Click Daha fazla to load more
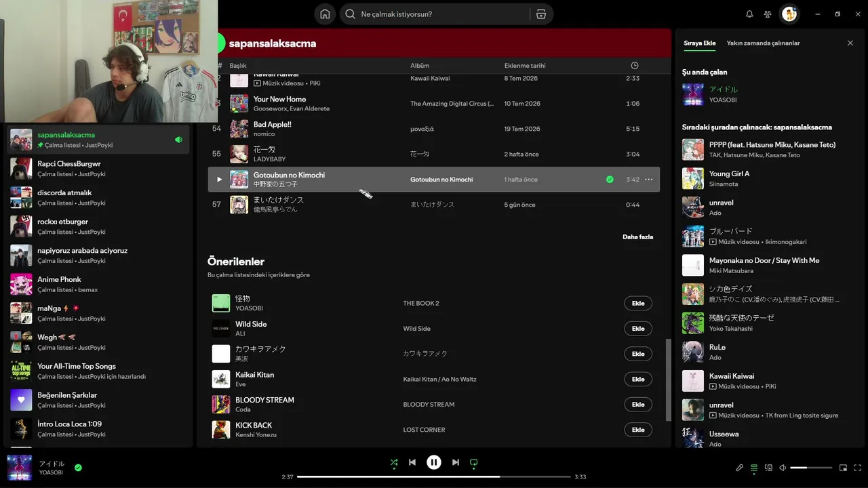868x488 pixels. click(x=638, y=237)
